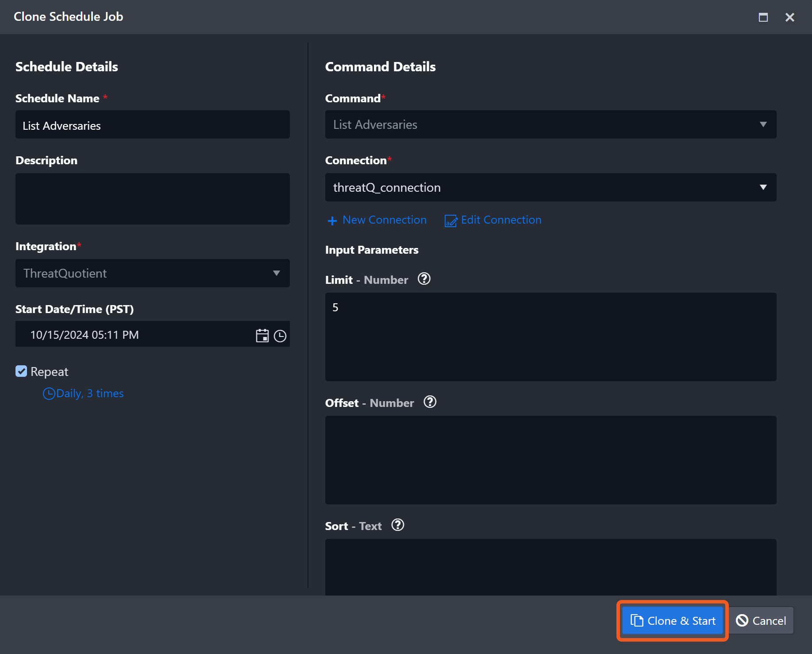Focus the Offset number input field

click(x=550, y=460)
